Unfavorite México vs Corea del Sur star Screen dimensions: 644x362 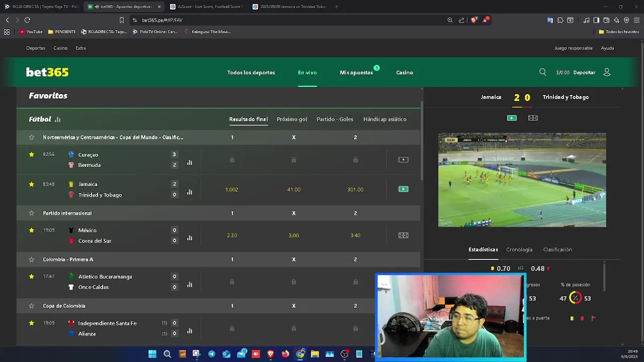tap(31, 230)
